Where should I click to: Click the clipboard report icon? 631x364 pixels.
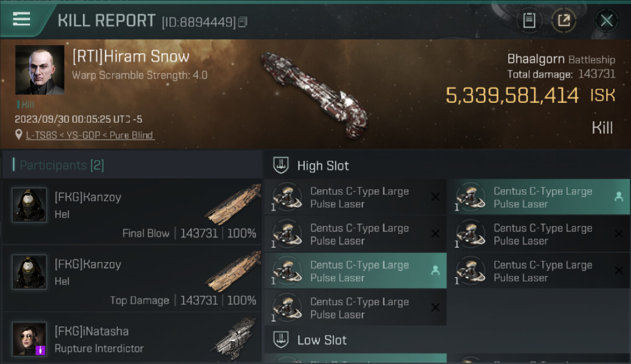click(x=529, y=20)
